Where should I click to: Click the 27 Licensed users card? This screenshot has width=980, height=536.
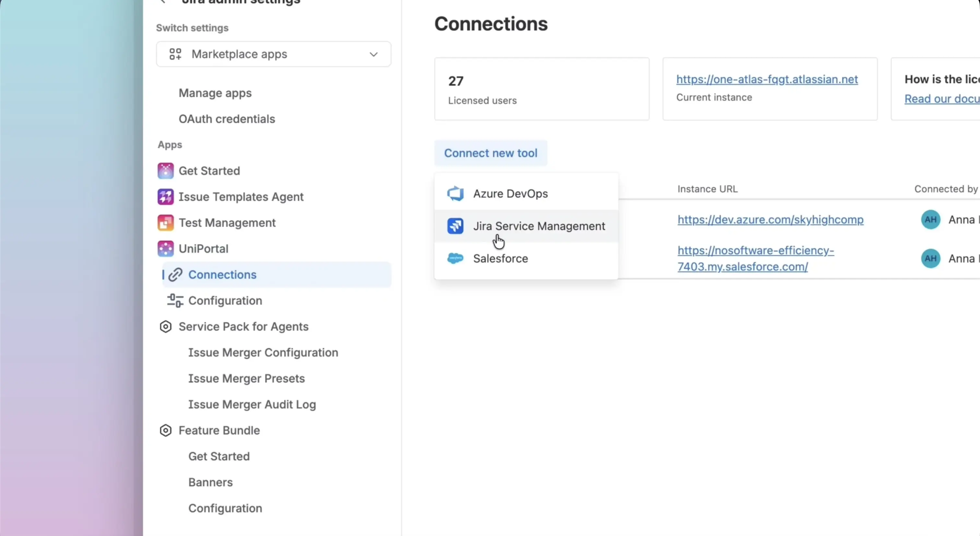tap(542, 89)
